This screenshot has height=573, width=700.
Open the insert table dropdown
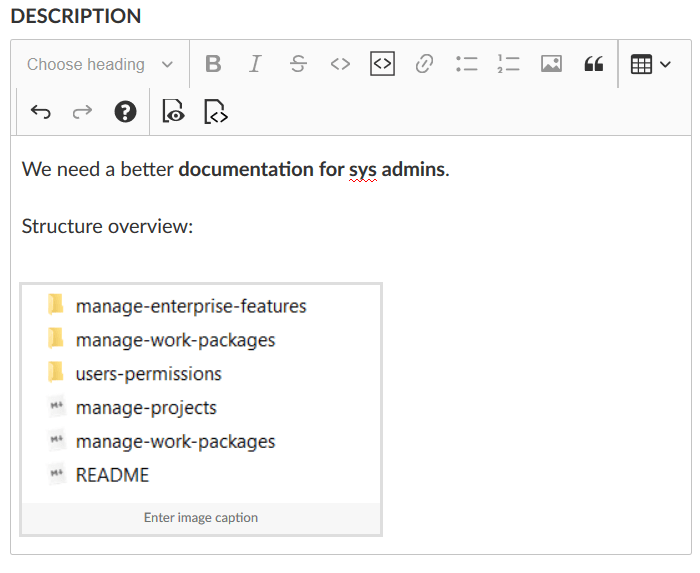click(x=650, y=64)
